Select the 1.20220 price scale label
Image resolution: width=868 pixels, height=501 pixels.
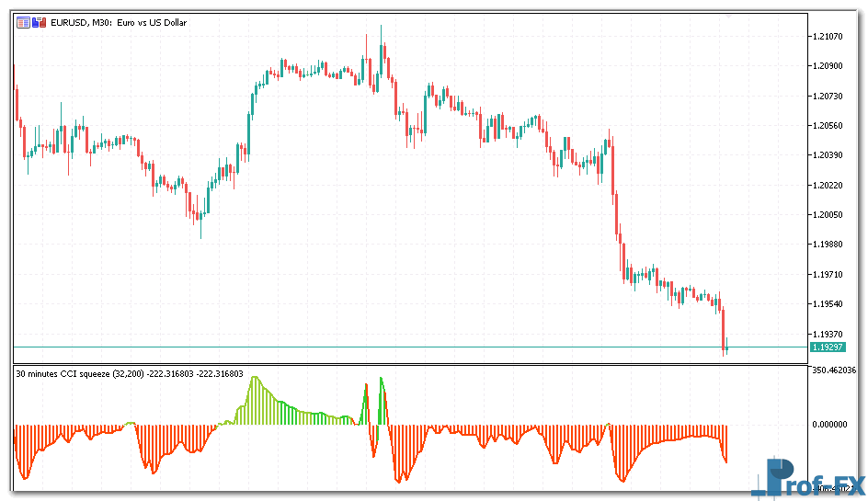coord(828,186)
